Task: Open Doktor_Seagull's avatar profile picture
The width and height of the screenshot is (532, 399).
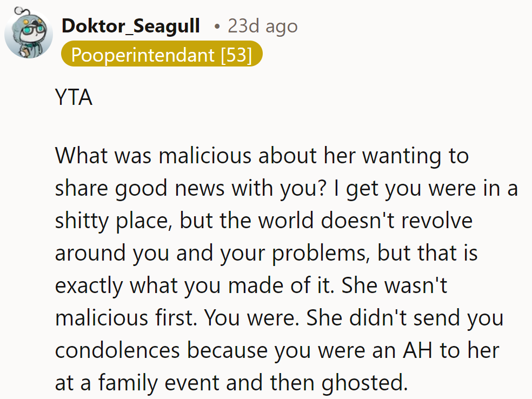Action: coord(29,34)
